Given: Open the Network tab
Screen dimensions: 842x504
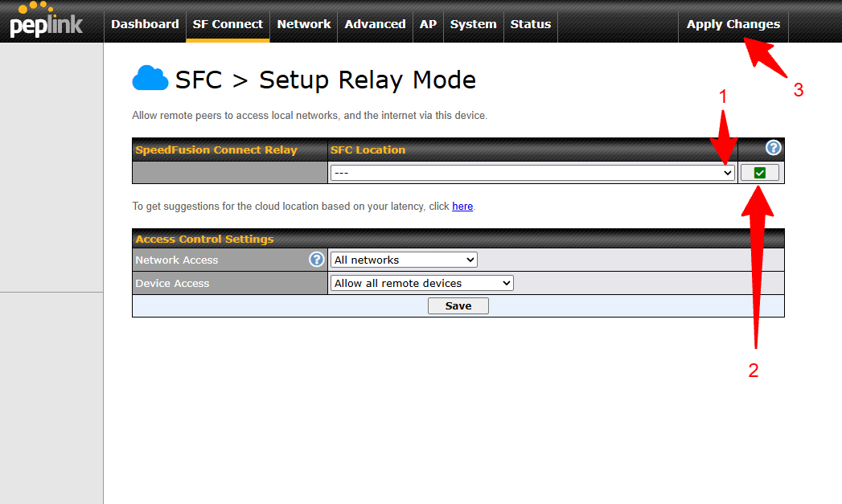Looking at the screenshot, I should point(304,24).
